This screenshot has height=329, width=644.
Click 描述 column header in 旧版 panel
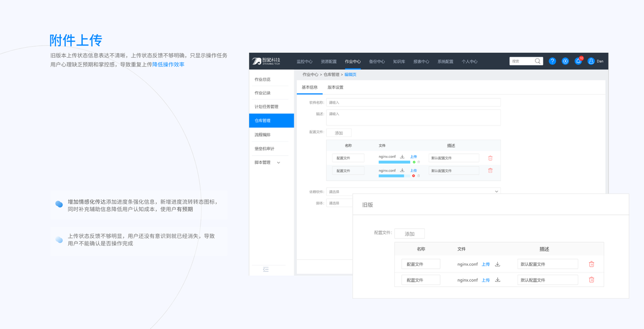pos(544,249)
